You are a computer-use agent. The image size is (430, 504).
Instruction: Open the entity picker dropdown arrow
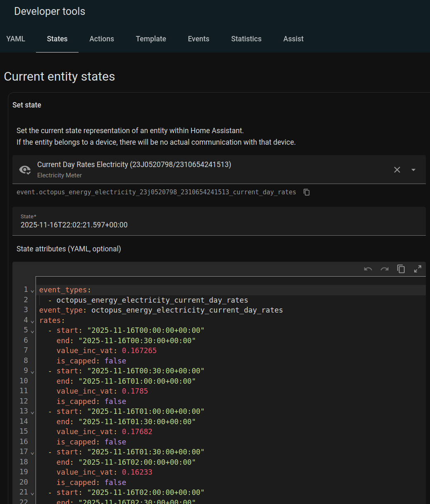(413, 170)
